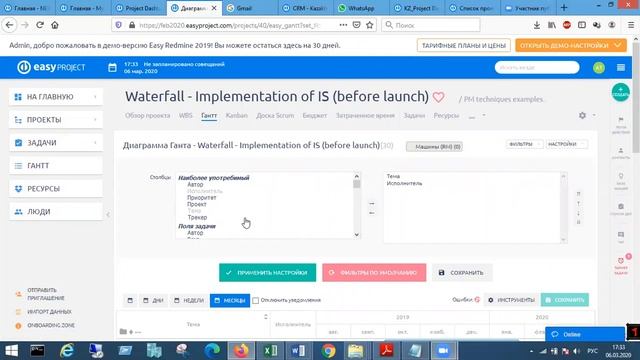Bookmark this page with the star icon
640x360 pixels.
click(370, 25)
